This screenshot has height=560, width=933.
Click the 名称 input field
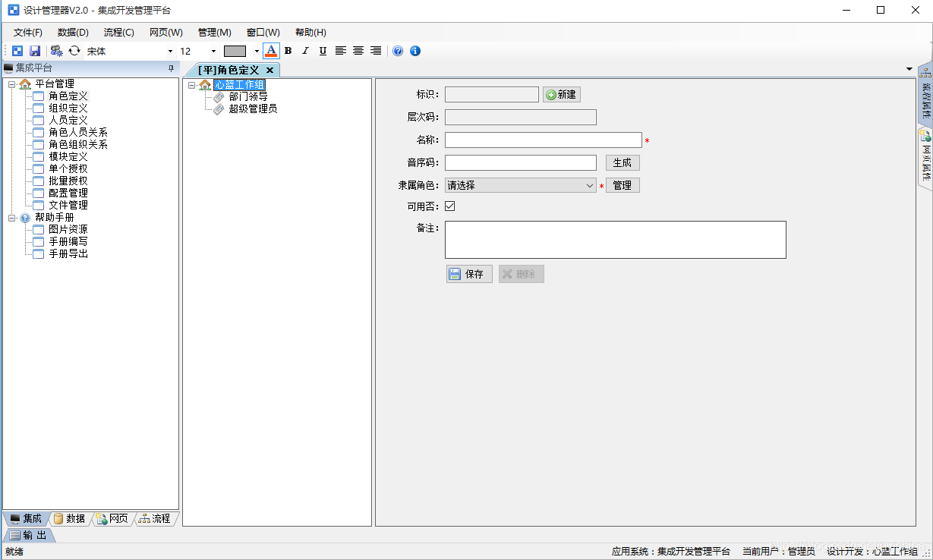point(544,140)
